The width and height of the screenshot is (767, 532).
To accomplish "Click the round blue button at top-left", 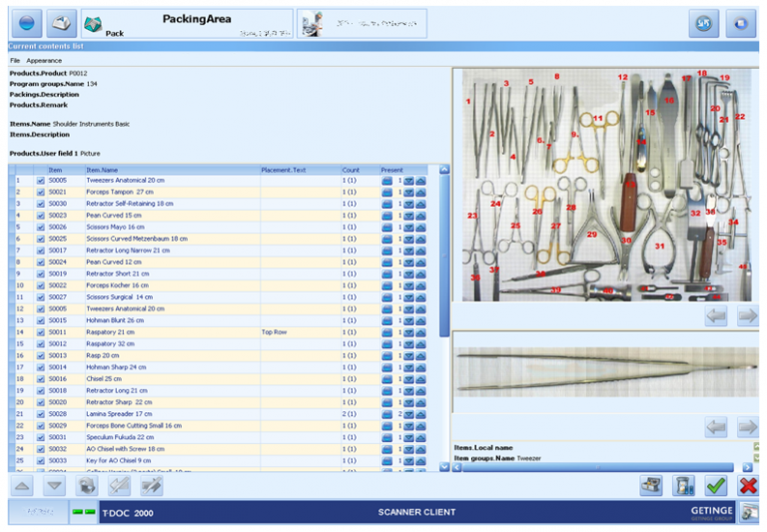I will [x=24, y=23].
